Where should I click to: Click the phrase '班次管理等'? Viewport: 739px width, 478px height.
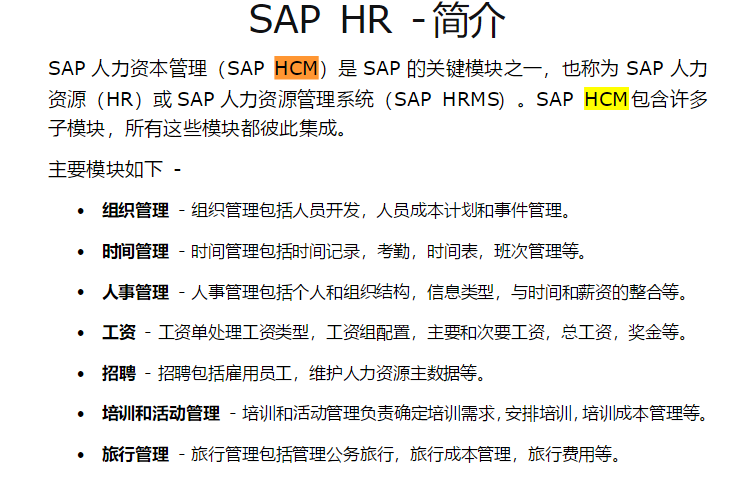[x=536, y=251]
